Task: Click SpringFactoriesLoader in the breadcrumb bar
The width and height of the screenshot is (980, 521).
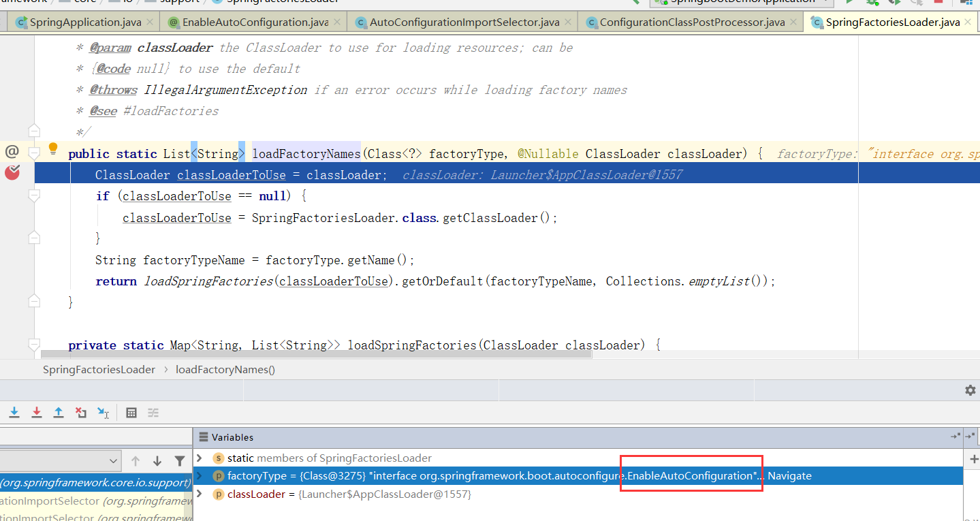Action: tap(99, 370)
